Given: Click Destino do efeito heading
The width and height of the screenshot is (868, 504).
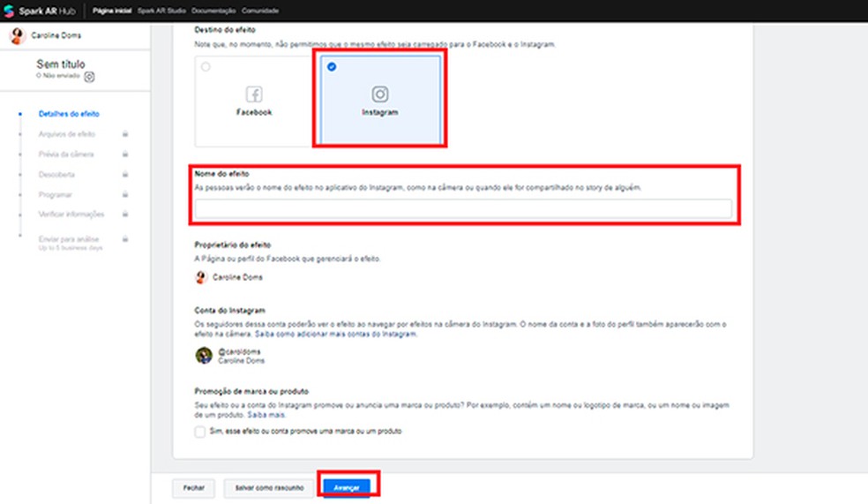Looking at the screenshot, I should [225, 30].
